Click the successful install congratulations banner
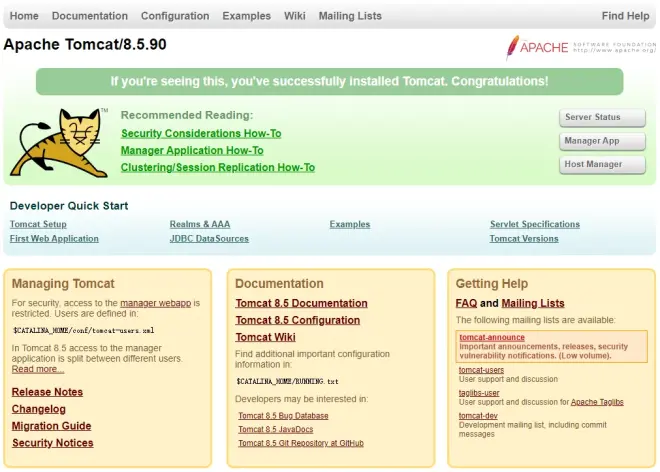This screenshot has width=660, height=472. pyautogui.click(x=330, y=81)
